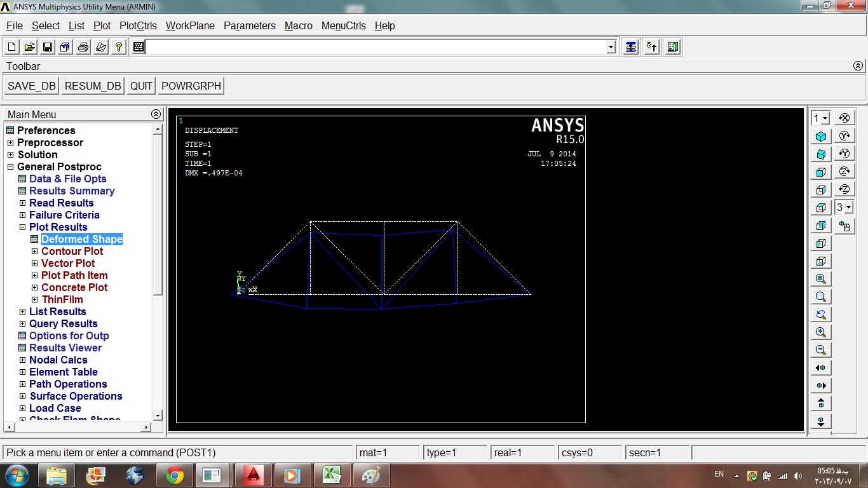Click the SAVE_DB button
This screenshot has width=868, height=488.
point(32,86)
